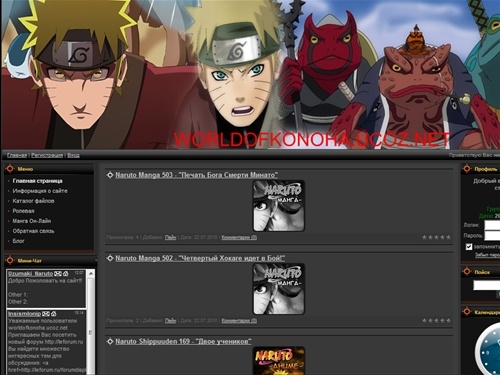Open Информация о сайте menu item
Screen dimensions: 500x375
(40, 191)
